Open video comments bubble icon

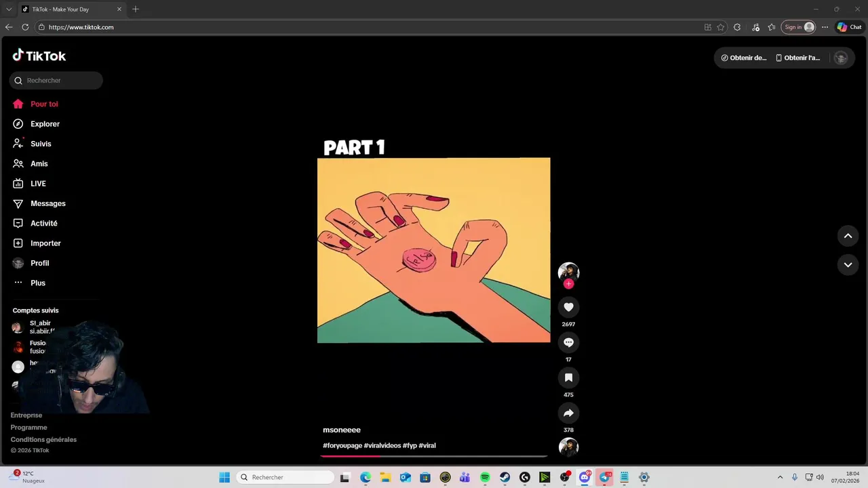(x=568, y=342)
